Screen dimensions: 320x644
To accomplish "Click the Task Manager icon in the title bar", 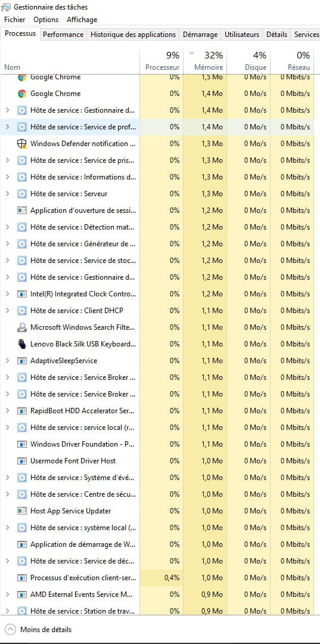I will [x=6, y=7].
